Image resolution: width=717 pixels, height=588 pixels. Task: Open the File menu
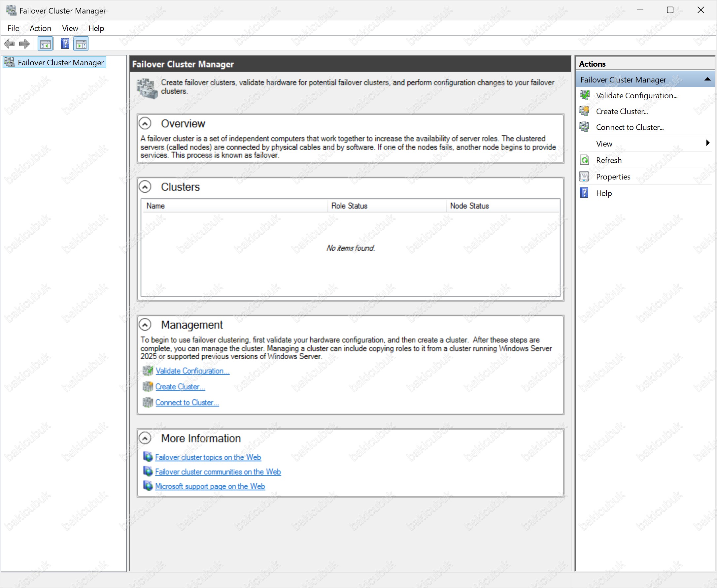(x=13, y=28)
